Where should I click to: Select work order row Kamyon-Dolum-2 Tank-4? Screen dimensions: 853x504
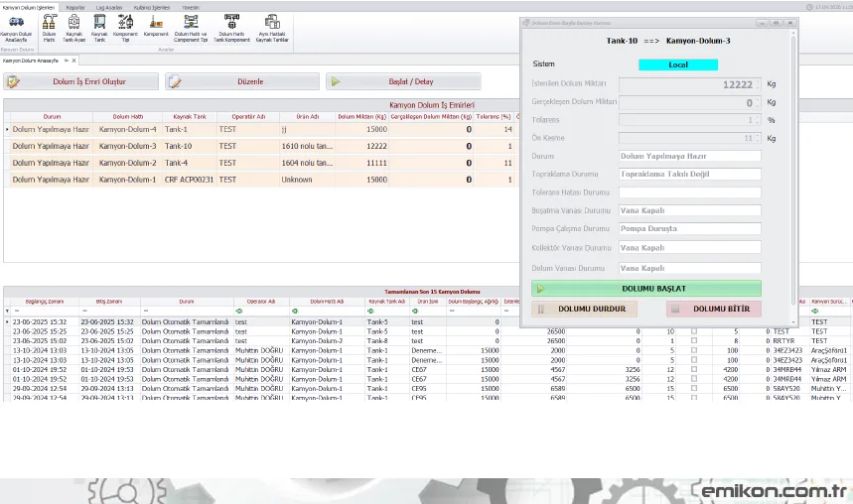[x=261, y=163]
